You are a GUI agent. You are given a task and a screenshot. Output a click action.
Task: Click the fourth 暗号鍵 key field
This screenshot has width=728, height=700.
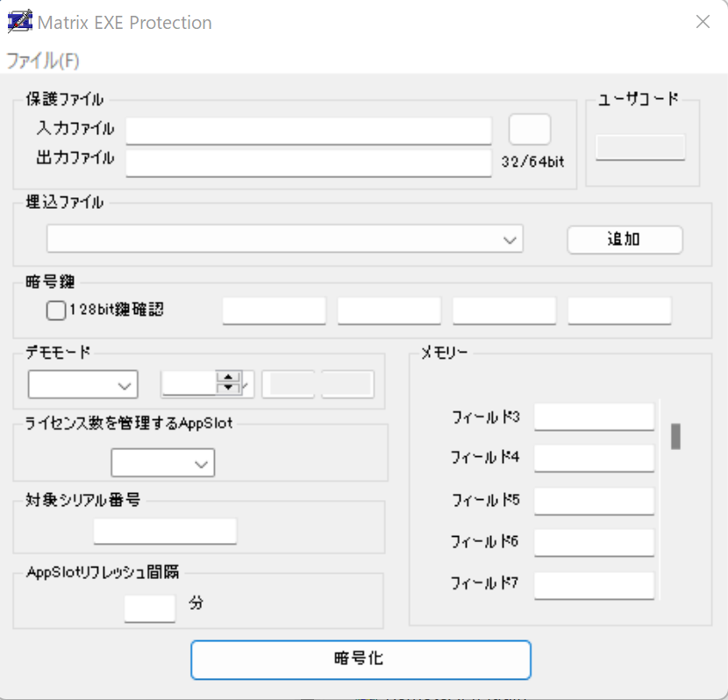coord(619,311)
